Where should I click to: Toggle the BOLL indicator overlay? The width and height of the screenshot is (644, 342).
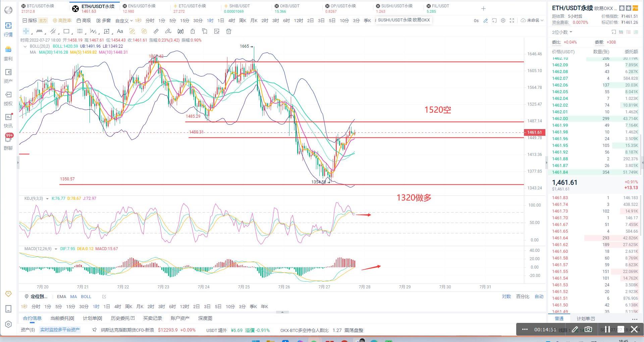tap(86, 296)
